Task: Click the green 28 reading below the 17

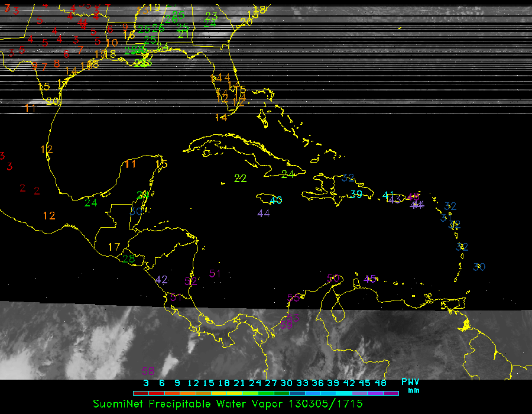Action: pyautogui.click(x=128, y=258)
